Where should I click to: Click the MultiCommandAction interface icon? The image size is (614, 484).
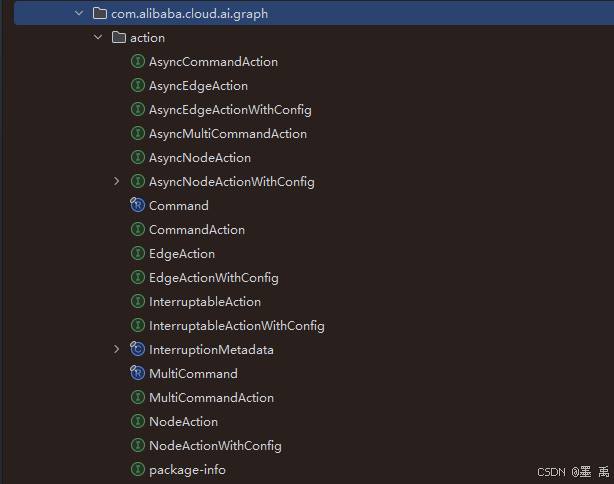138,397
